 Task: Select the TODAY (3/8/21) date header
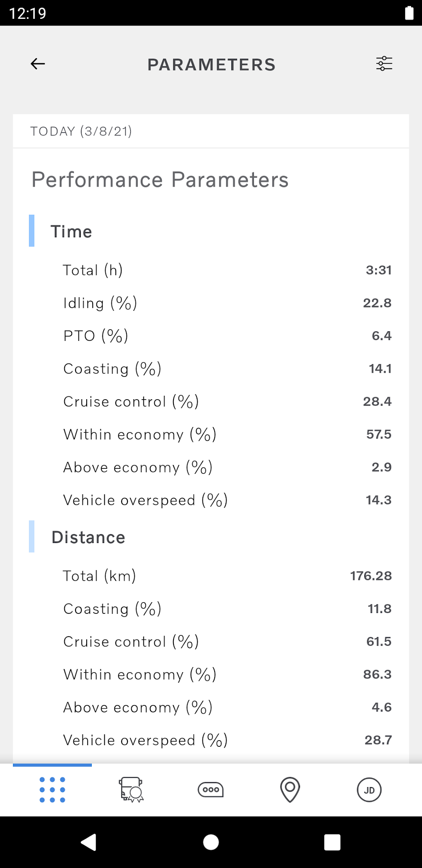(81, 131)
